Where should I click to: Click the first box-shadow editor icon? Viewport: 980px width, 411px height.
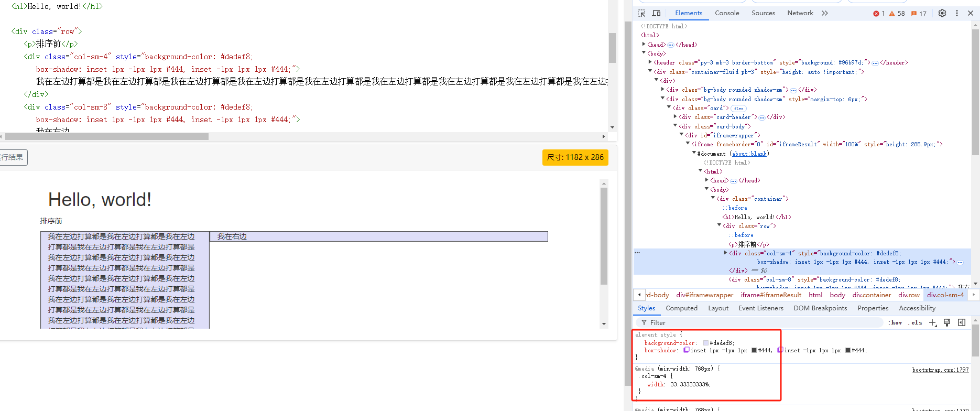point(687,350)
